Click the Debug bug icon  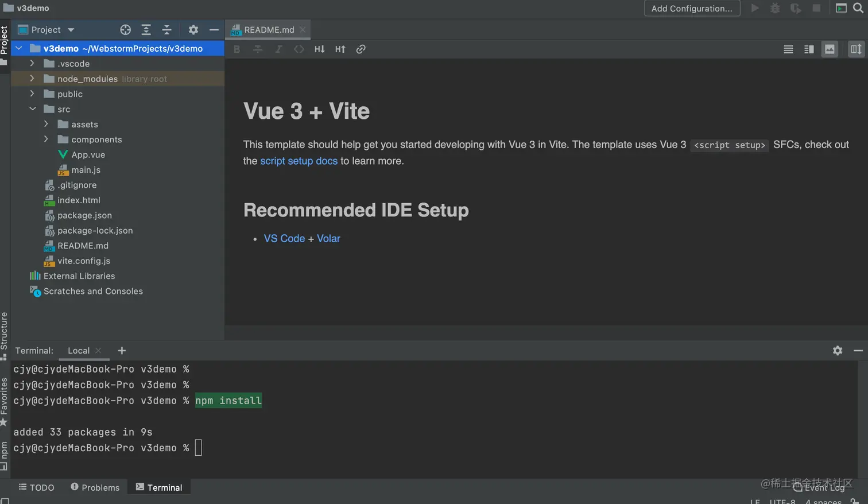775,8
